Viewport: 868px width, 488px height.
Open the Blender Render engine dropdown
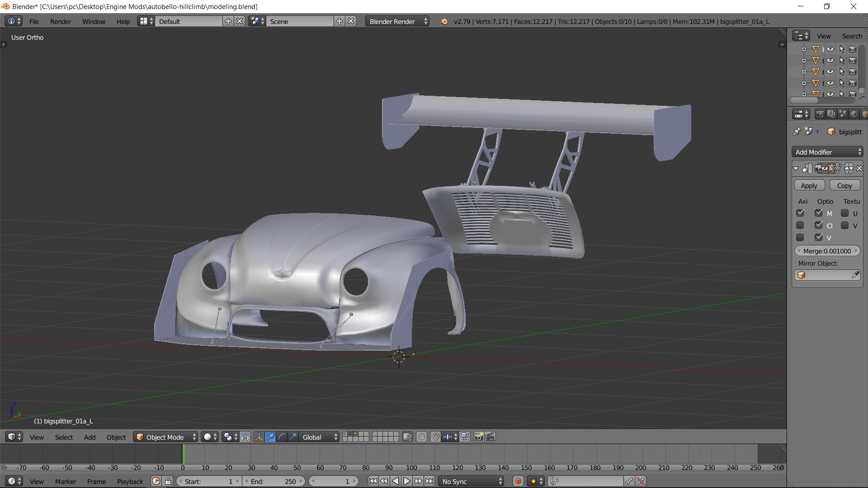[x=397, y=21]
